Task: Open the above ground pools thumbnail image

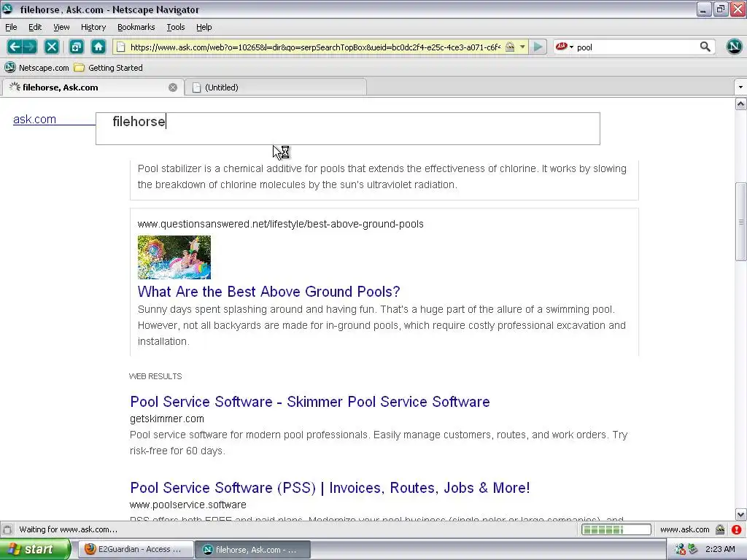Action: pyautogui.click(x=174, y=257)
